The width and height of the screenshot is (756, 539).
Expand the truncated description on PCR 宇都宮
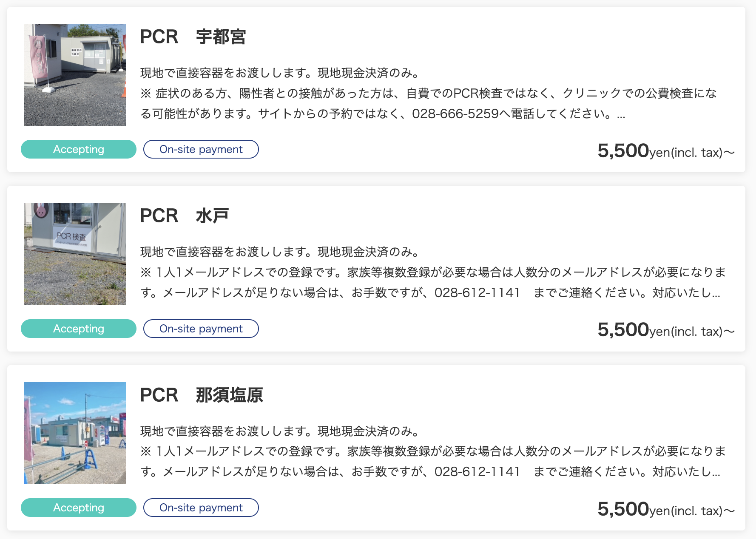pyautogui.click(x=622, y=113)
